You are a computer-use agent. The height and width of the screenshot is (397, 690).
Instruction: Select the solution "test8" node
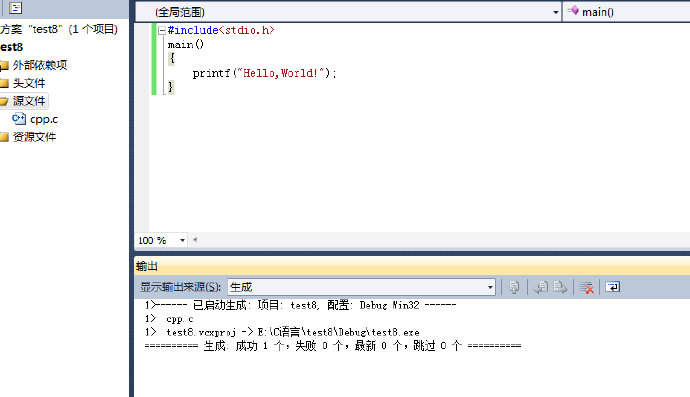click(x=59, y=29)
